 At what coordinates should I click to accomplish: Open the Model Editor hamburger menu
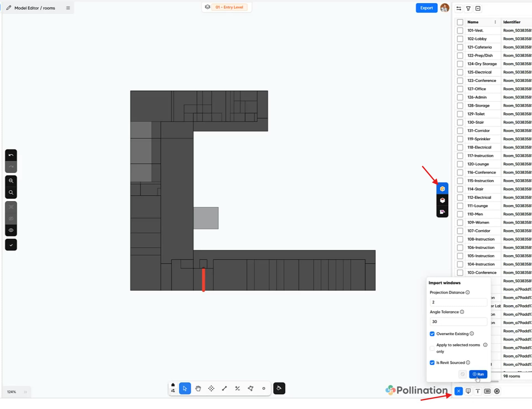(x=68, y=8)
